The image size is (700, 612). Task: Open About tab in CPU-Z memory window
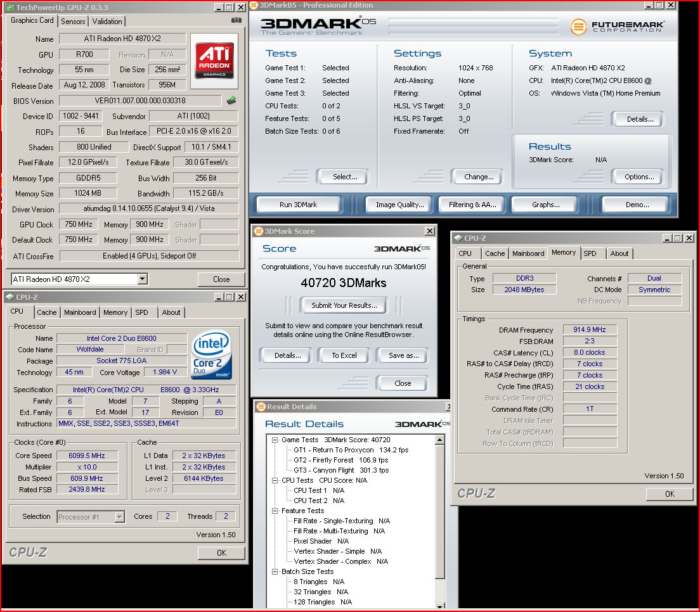click(x=619, y=253)
